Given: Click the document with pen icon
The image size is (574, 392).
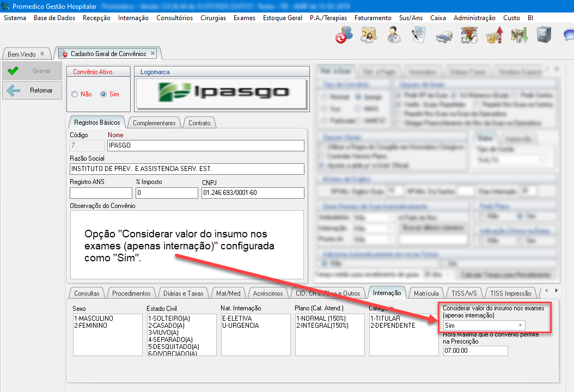Looking at the screenshot, I should click(418, 35).
